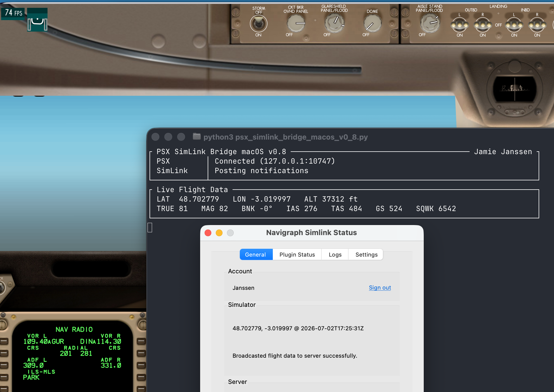Click the 109.40 AGUR VOR L entry

44,341
